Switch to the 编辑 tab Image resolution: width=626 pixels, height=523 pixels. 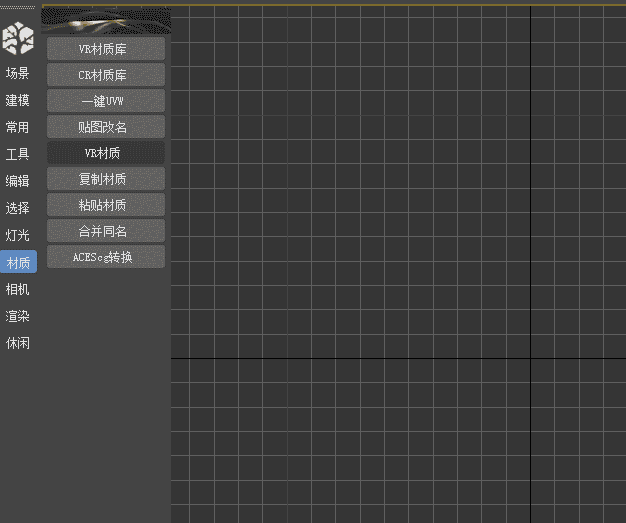(x=18, y=181)
